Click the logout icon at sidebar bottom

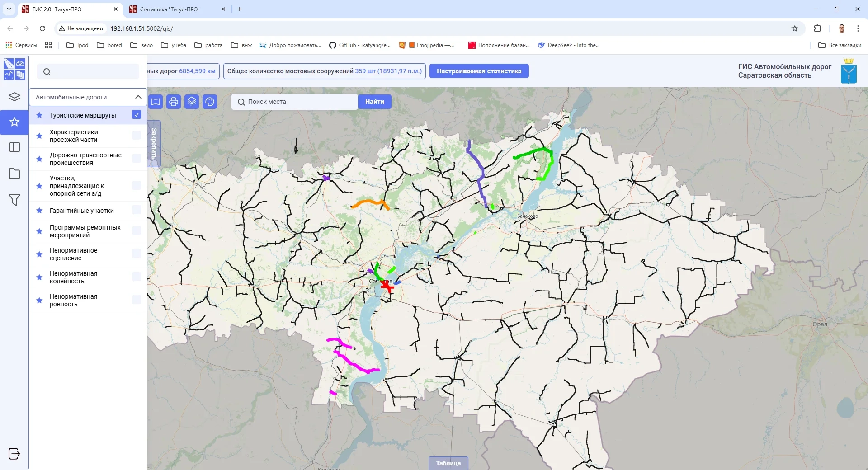coord(14,453)
